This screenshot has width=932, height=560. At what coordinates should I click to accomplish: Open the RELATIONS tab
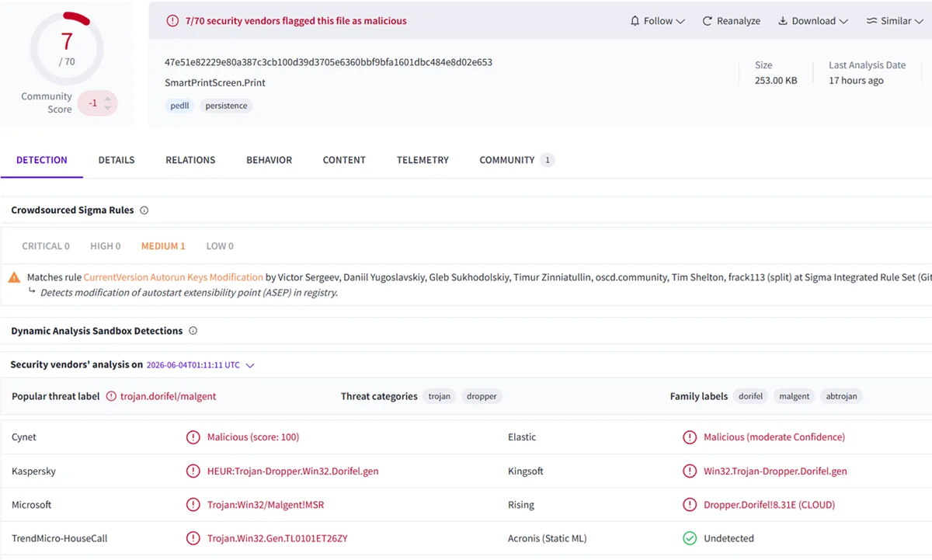[x=190, y=160]
